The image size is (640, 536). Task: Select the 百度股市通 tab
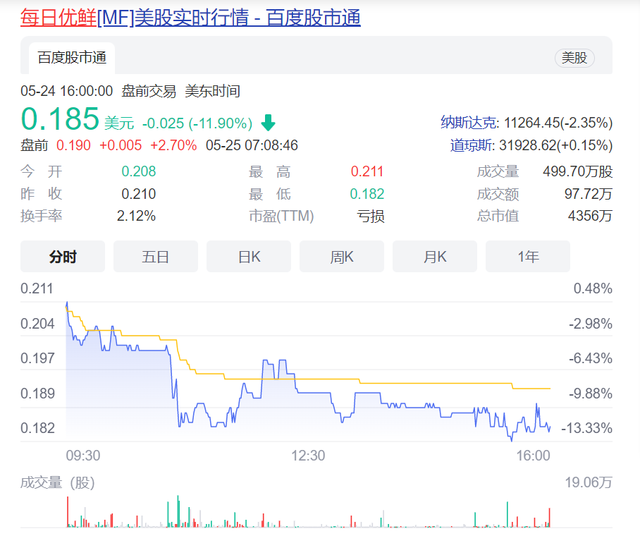[x=72, y=58]
